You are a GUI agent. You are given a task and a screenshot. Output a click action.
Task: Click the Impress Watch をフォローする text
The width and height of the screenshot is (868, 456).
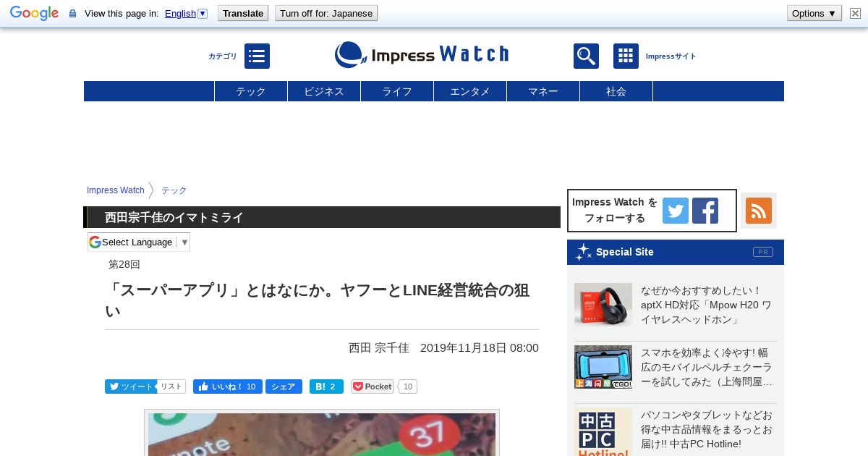pos(615,210)
